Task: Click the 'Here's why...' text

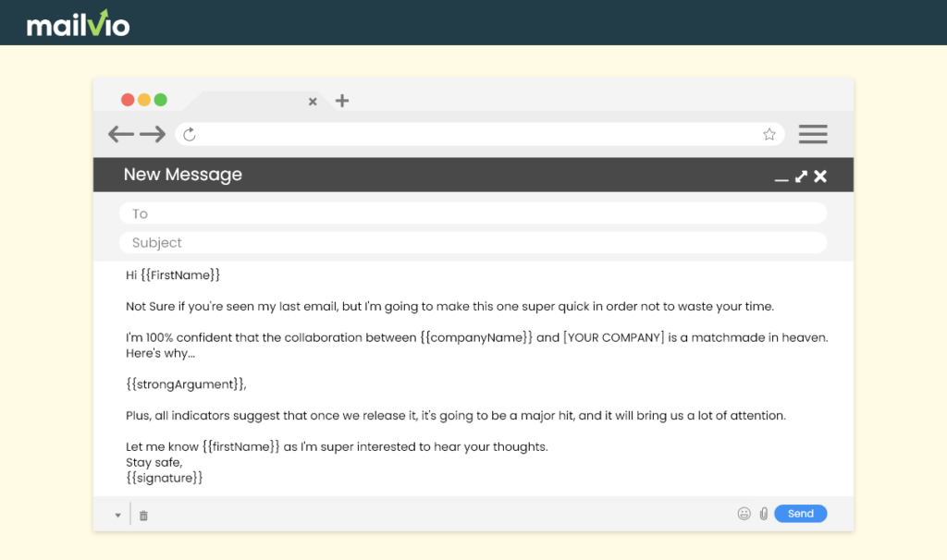Action: pyautogui.click(x=160, y=354)
